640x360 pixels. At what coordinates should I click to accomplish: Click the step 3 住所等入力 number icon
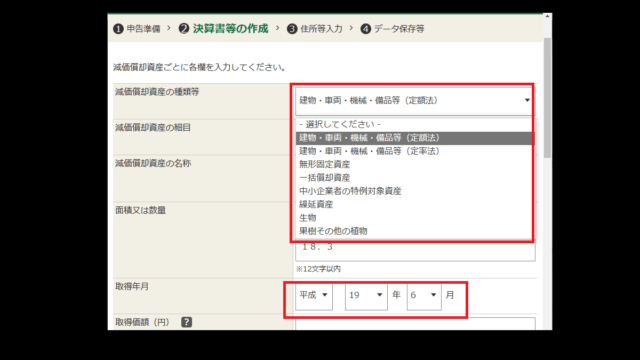pyautogui.click(x=292, y=29)
